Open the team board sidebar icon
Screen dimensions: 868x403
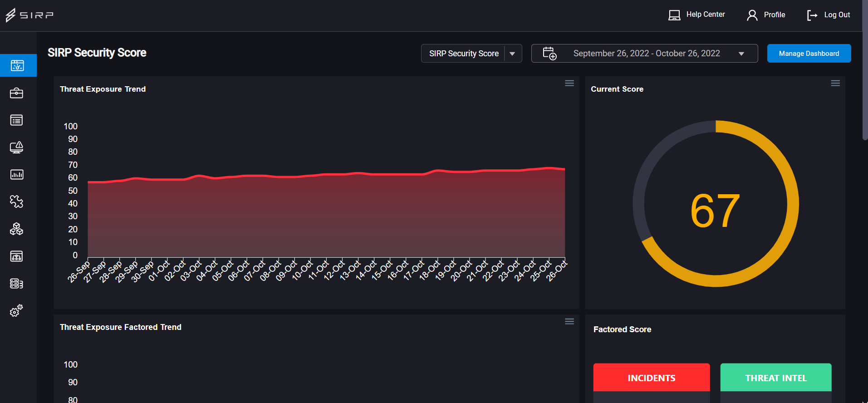pos(17,256)
